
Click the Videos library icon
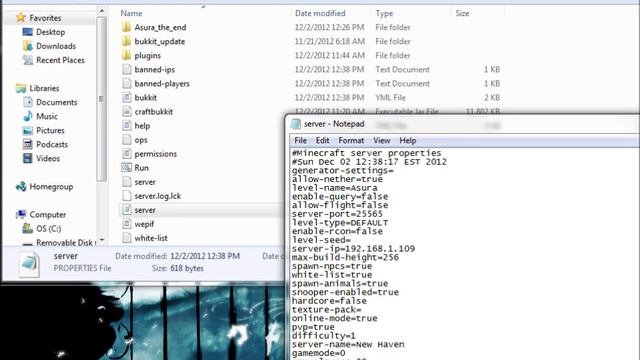tap(27, 158)
